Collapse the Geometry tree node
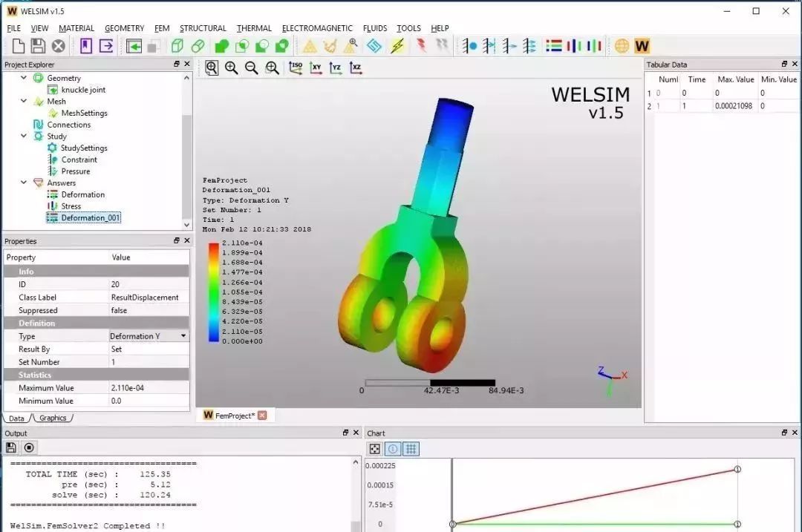802x532 pixels. pos(24,78)
